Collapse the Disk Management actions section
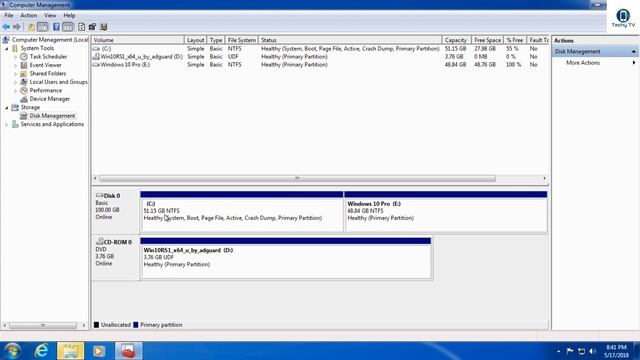The width and height of the screenshot is (640, 360). [633, 52]
